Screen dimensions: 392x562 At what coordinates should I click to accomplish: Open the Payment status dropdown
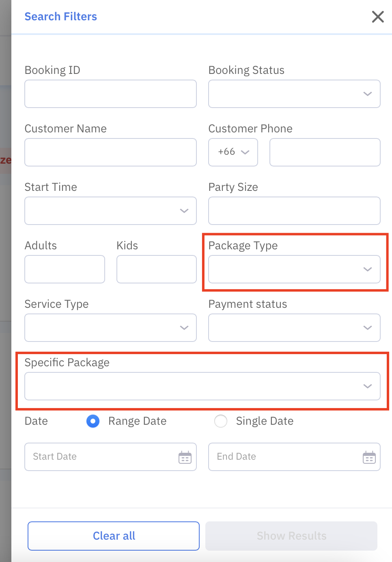click(x=294, y=328)
